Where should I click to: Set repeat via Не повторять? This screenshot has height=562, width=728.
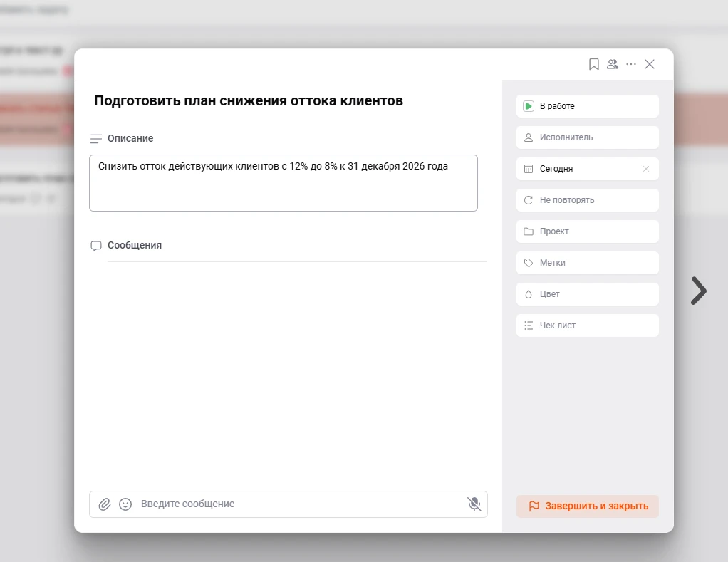tap(587, 200)
